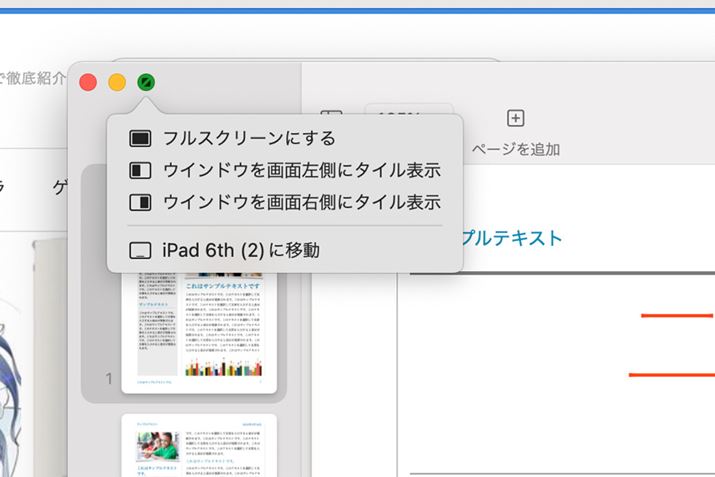Click the yellow minimize window button
The image size is (715, 477).
click(x=117, y=83)
